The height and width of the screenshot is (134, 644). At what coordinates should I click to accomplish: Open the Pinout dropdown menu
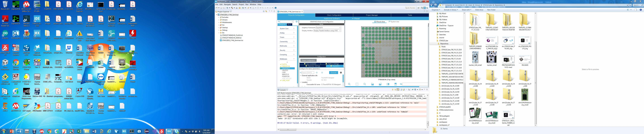pos(356,18)
